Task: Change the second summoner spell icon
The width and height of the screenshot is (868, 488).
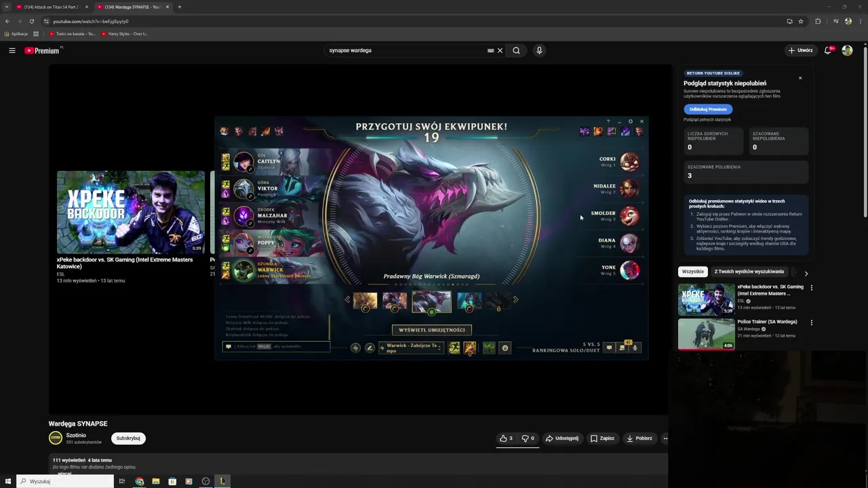Action: pos(469,348)
